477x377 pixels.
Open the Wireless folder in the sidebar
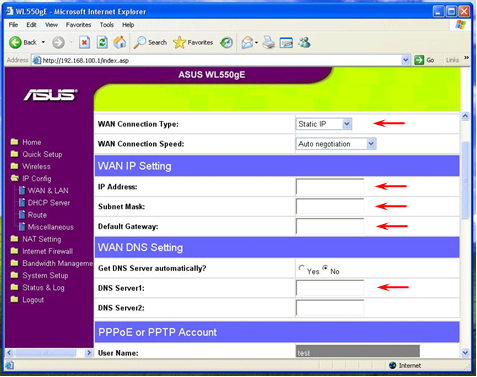30,166
